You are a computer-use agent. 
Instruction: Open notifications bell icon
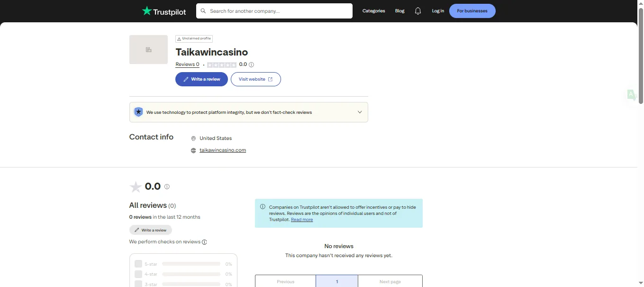tap(418, 11)
